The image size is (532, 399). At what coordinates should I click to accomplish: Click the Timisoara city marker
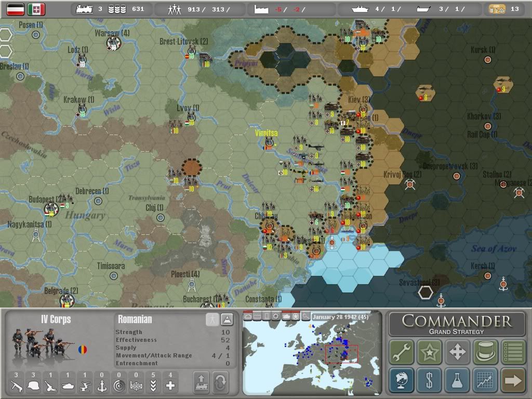tap(114, 276)
